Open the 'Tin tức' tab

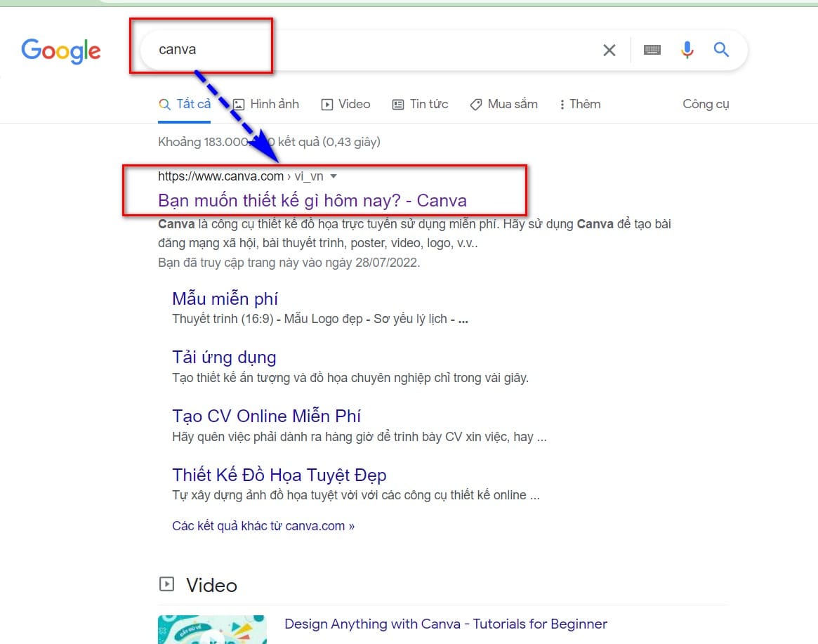(420, 104)
